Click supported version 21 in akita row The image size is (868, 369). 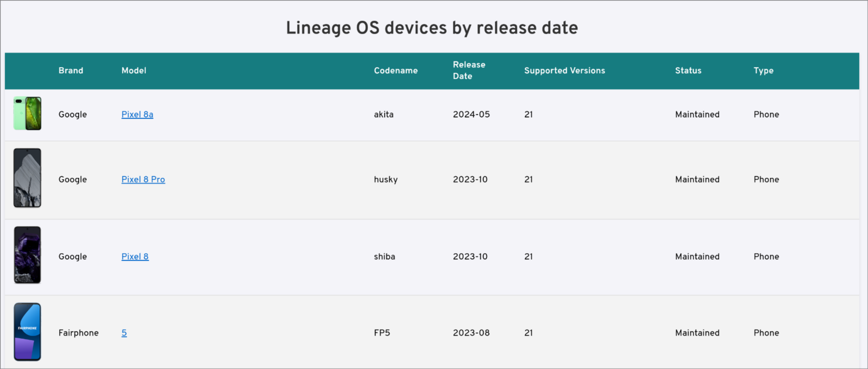(x=528, y=114)
